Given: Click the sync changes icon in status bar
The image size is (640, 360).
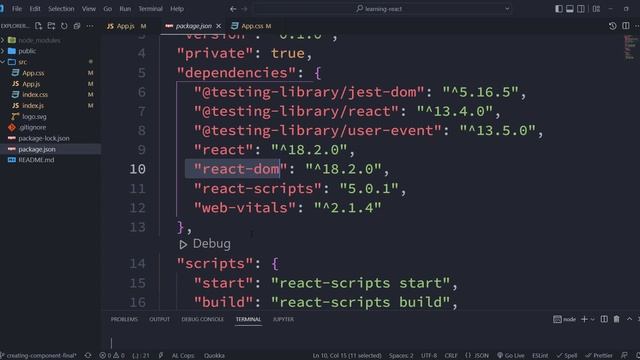Looking at the screenshot, I should click(88, 356).
